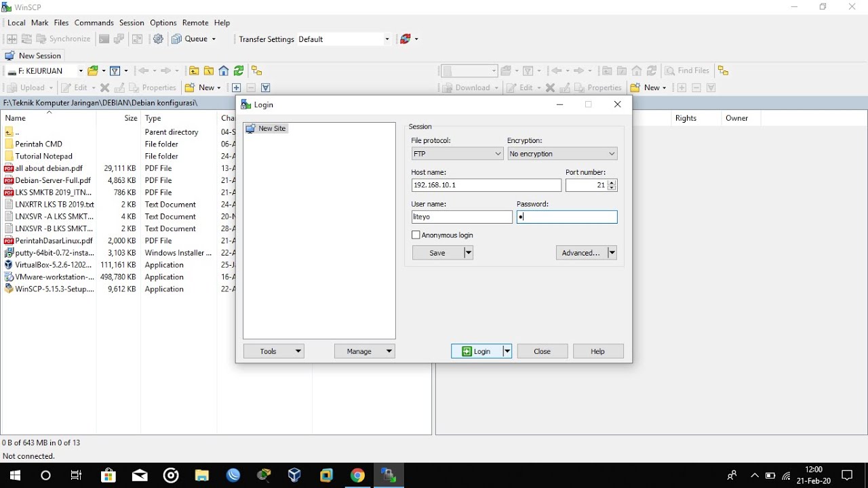Open the Commands menu
The image size is (868, 488).
(94, 22)
